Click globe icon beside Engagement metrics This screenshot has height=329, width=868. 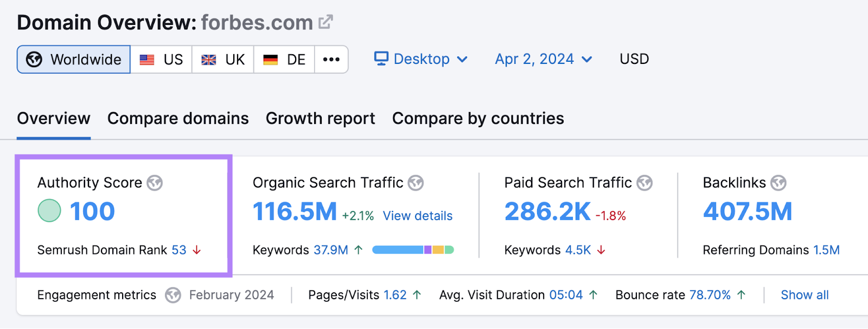[x=173, y=295]
